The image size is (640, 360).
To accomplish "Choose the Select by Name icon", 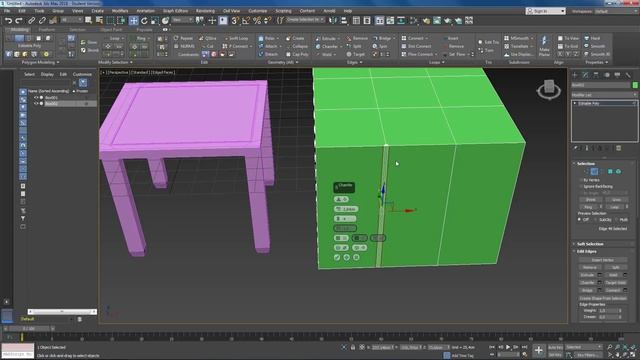I will (99, 20).
